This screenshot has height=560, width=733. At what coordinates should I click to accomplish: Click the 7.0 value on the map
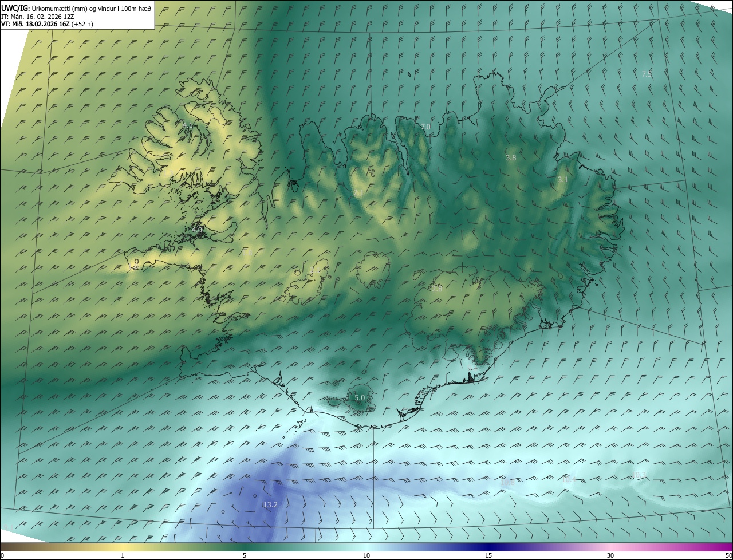click(x=425, y=127)
